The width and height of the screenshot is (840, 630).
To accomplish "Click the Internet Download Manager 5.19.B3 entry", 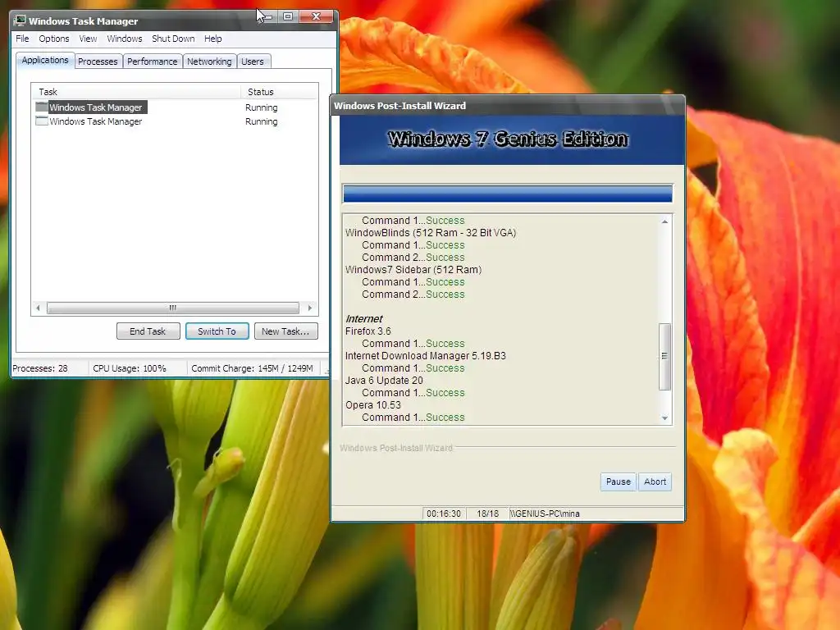I will point(426,356).
